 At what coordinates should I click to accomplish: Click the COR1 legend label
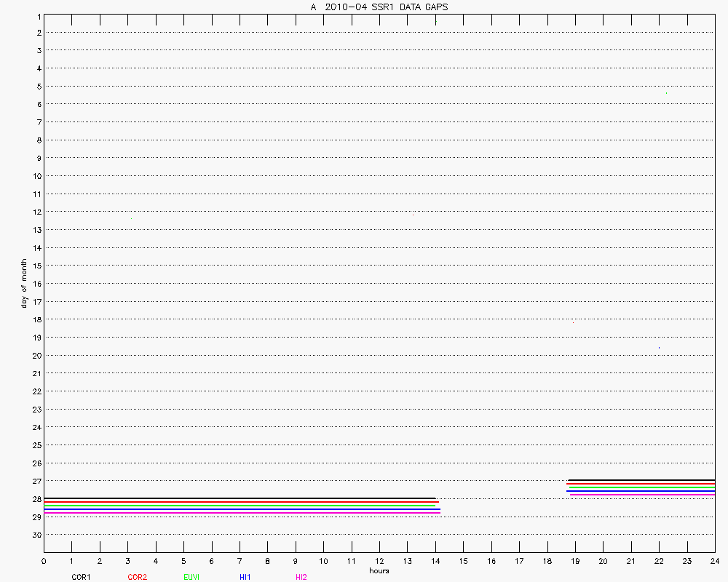point(80,577)
